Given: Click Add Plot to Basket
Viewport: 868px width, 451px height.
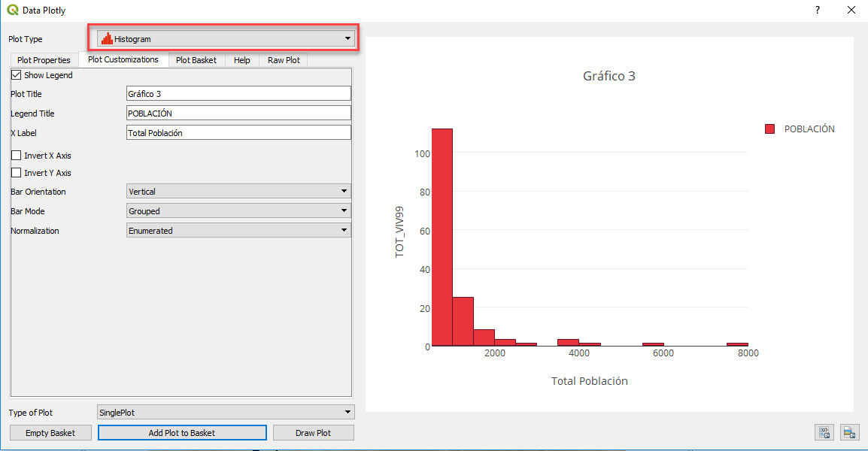Looking at the screenshot, I should pyautogui.click(x=182, y=432).
